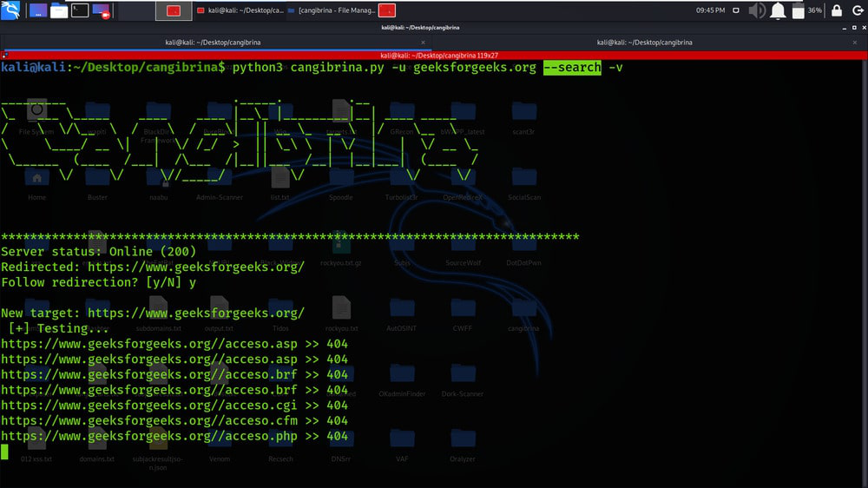Image resolution: width=868 pixels, height=488 pixels.
Task: Select the left kali@kali ~/Desktop/cangibrina terminal tab
Action: tap(213, 42)
